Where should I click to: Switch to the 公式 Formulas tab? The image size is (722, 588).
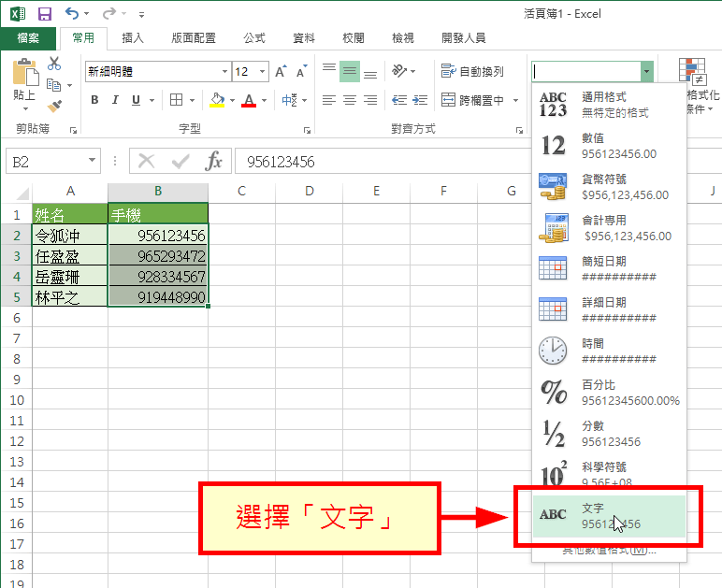254,38
